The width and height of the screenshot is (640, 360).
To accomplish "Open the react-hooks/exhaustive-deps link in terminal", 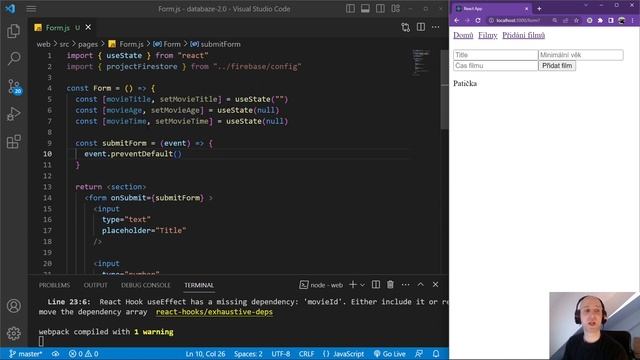I will click(x=214, y=312).
